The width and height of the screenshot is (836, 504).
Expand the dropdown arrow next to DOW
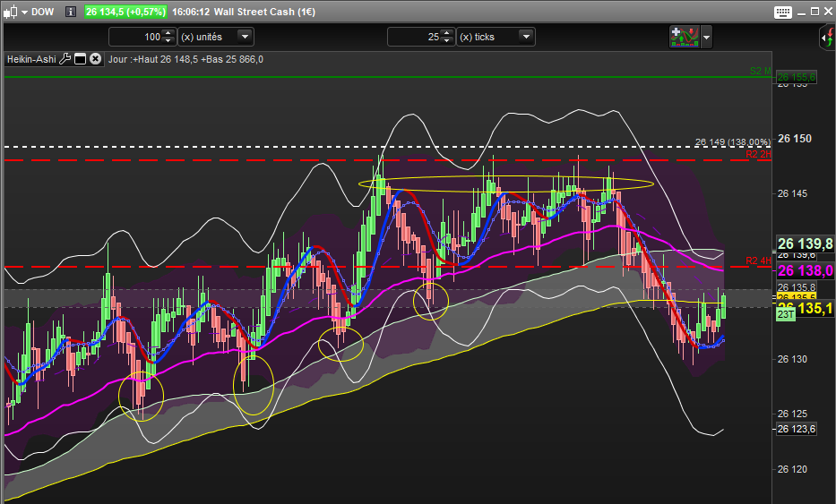click(24, 13)
